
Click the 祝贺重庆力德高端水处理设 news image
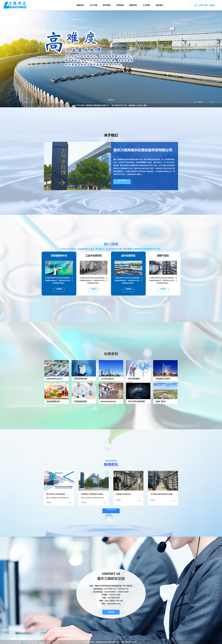94,481
